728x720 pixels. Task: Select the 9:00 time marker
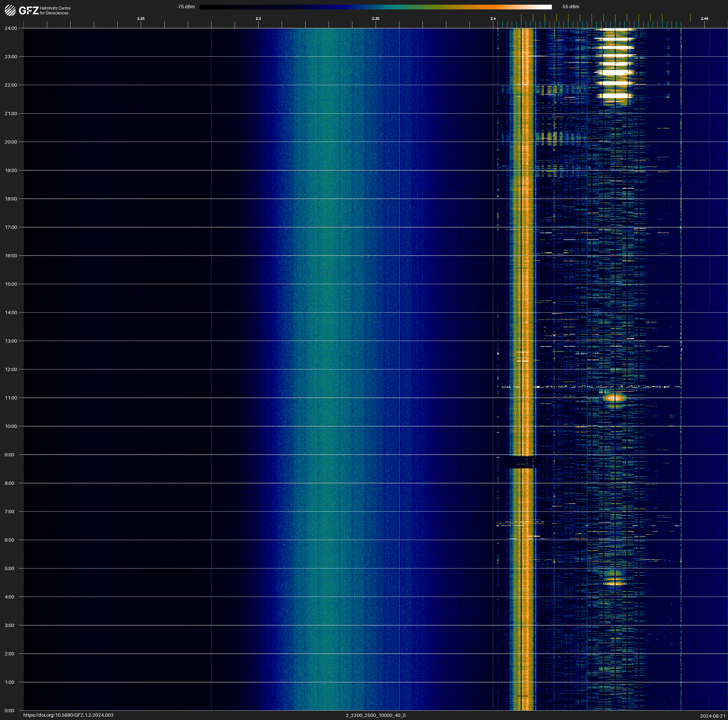[10, 455]
